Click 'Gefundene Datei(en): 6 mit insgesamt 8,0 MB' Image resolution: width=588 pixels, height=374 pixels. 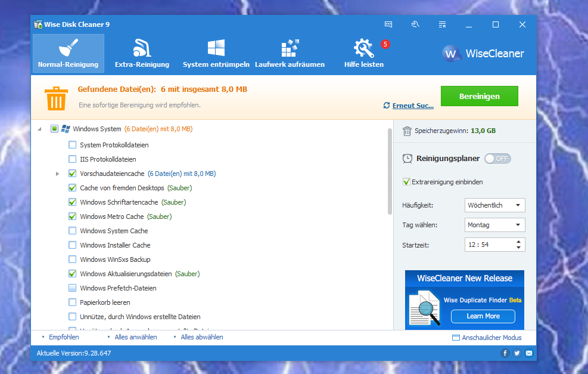163,89
